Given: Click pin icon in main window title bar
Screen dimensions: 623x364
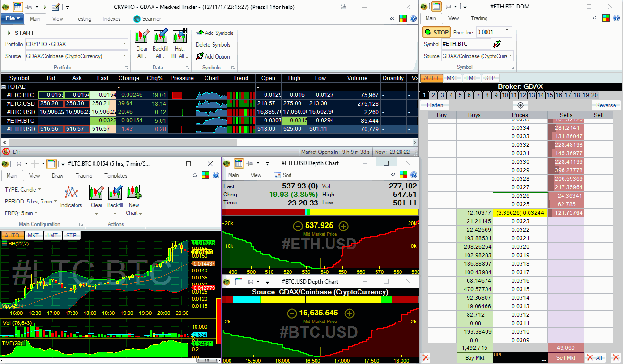Looking at the screenshot, I should coord(29,7).
